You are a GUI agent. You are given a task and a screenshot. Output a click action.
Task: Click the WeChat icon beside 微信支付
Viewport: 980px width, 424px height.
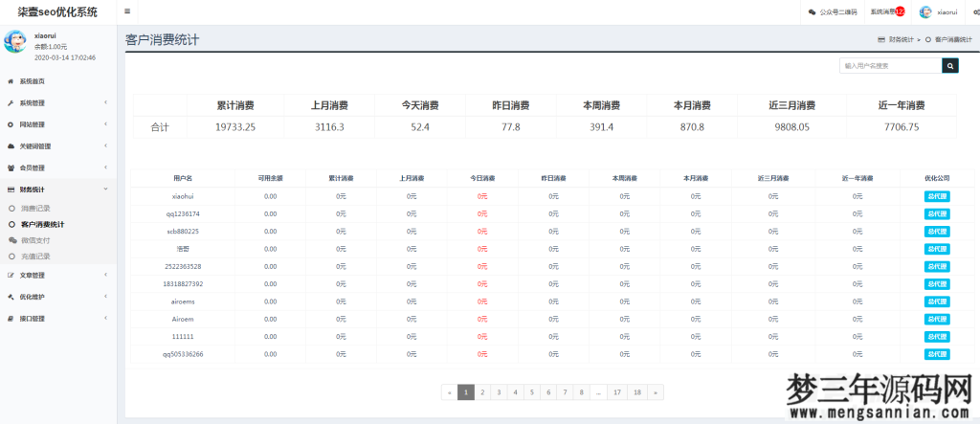click(x=12, y=240)
